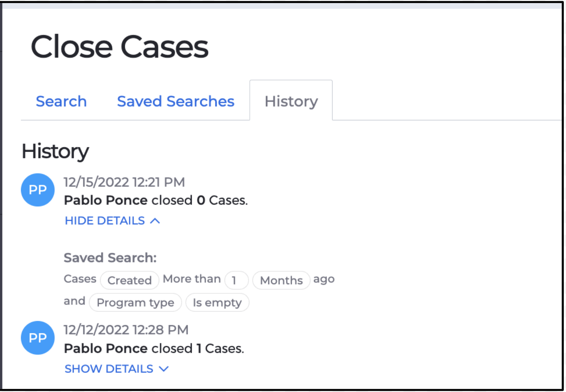Select the History tab
The image size is (566, 392).
click(x=291, y=101)
